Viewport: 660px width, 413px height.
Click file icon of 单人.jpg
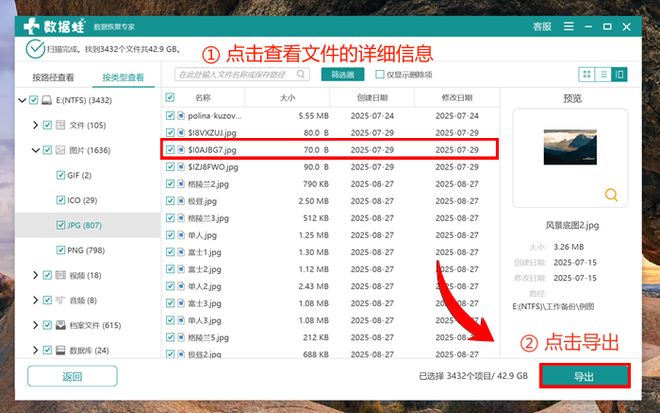[x=181, y=235]
